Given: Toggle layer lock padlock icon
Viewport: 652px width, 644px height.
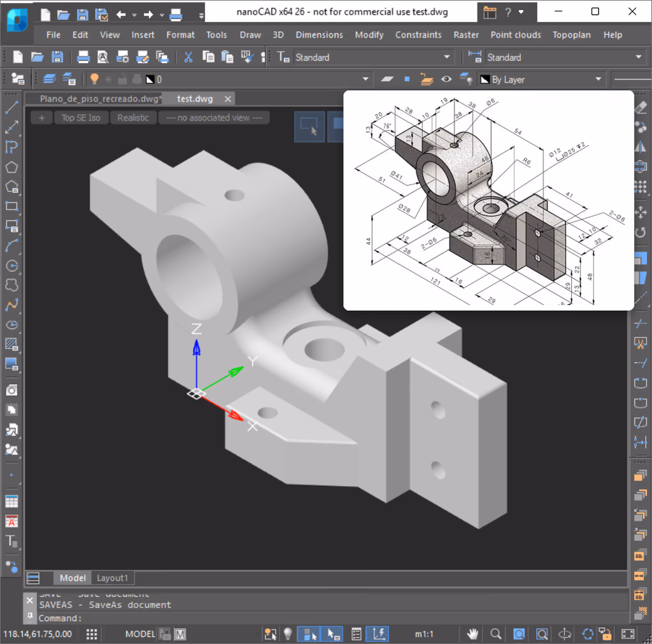Looking at the screenshot, I should (x=122, y=79).
